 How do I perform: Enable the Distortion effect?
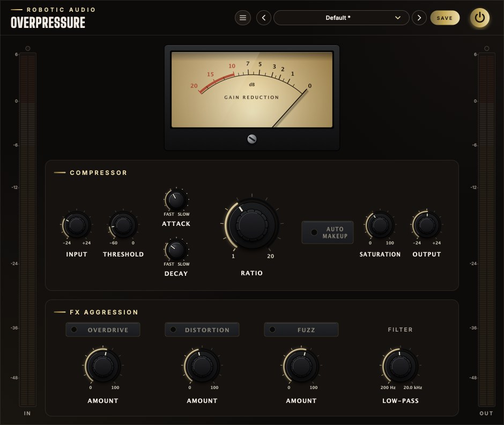click(x=202, y=330)
